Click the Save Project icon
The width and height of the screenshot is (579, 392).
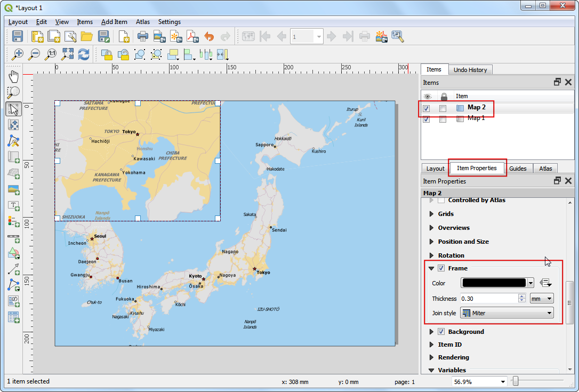(x=18, y=37)
